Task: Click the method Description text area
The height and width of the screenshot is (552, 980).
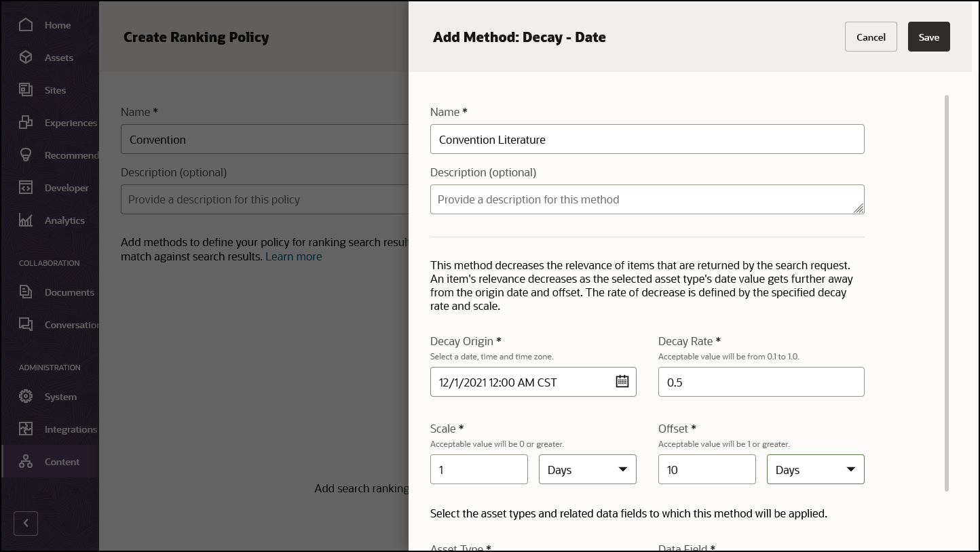Action: tap(647, 199)
